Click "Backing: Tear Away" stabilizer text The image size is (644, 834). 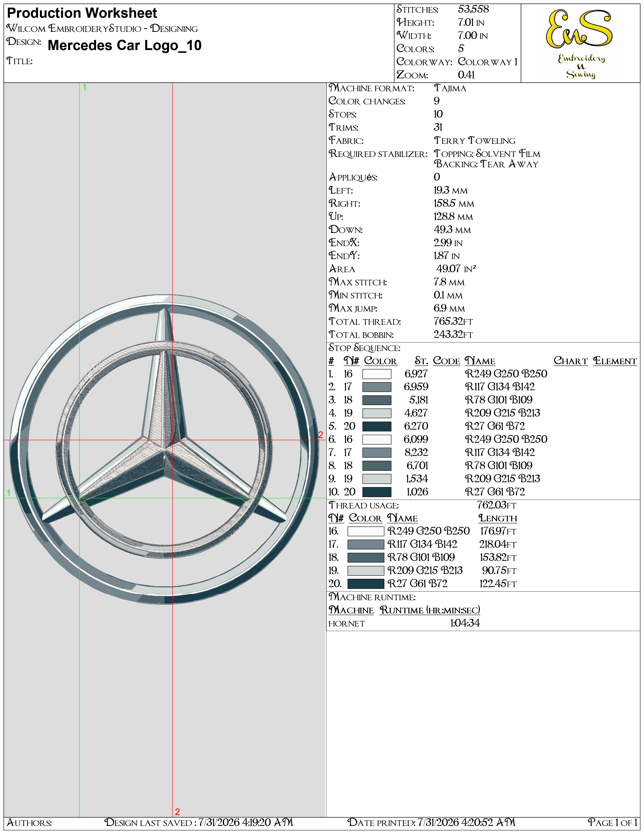pos(486,164)
